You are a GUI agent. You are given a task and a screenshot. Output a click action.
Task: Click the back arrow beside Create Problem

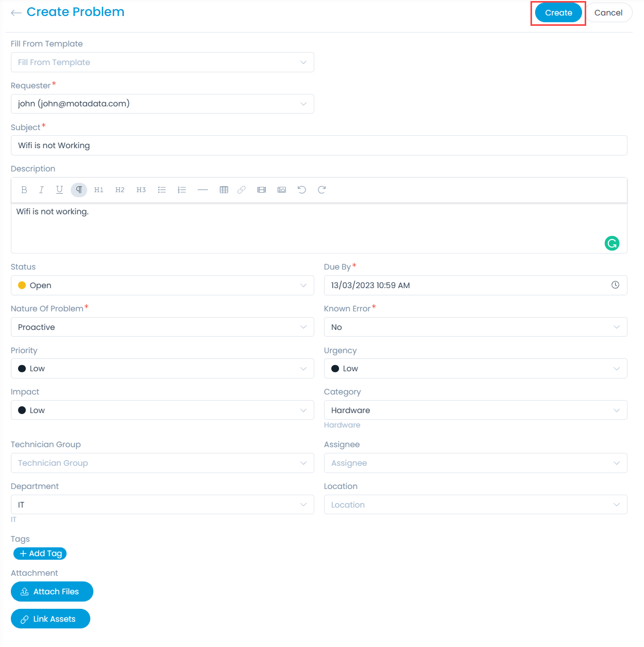point(16,13)
